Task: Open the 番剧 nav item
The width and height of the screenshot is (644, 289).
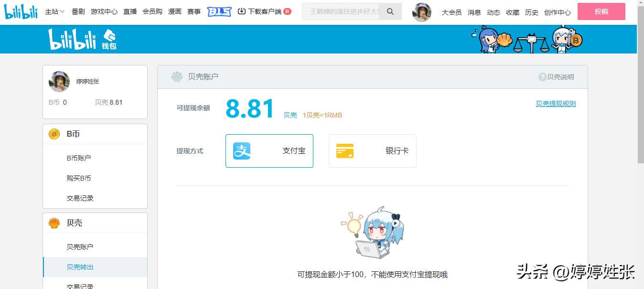Action: pyautogui.click(x=78, y=11)
